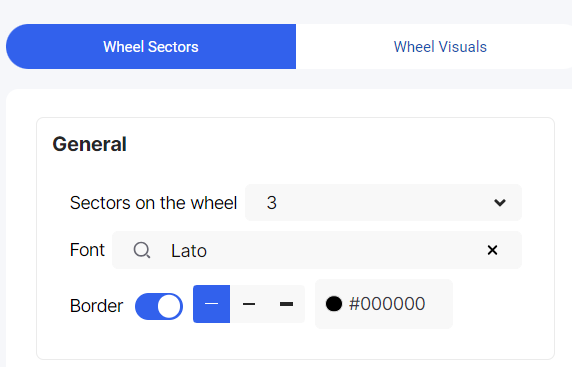Image resolution: width=572 pixels, height=367 pixels.
Task: Open dropdown showing value 3
Action: tap(383, 202)
